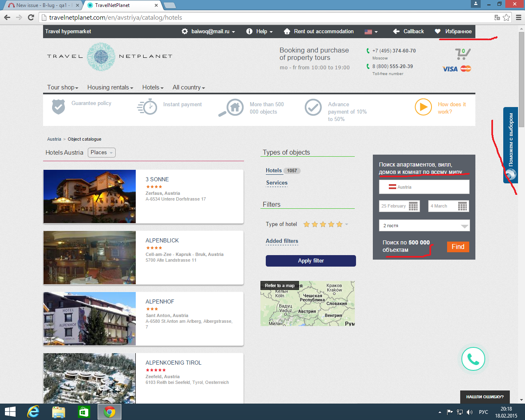Click the Apply filter button
Viewport: 525px width, 420px height.
point(310,261)
